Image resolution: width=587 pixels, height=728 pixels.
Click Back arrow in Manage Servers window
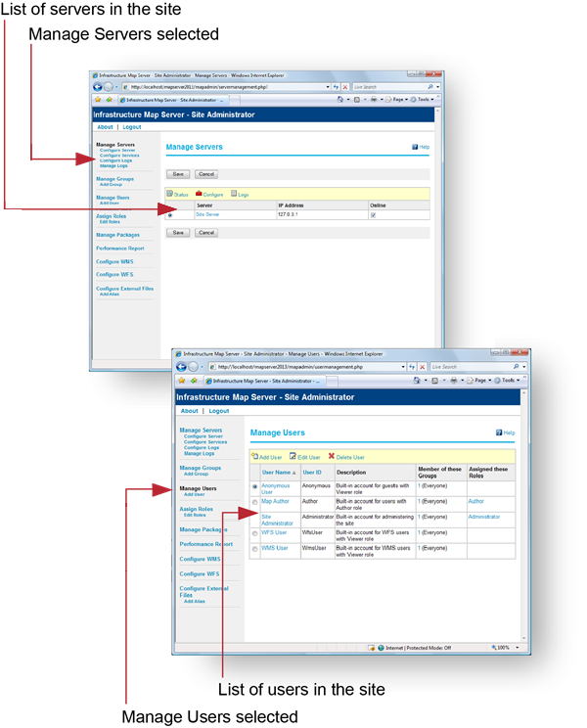click(98, 87)
